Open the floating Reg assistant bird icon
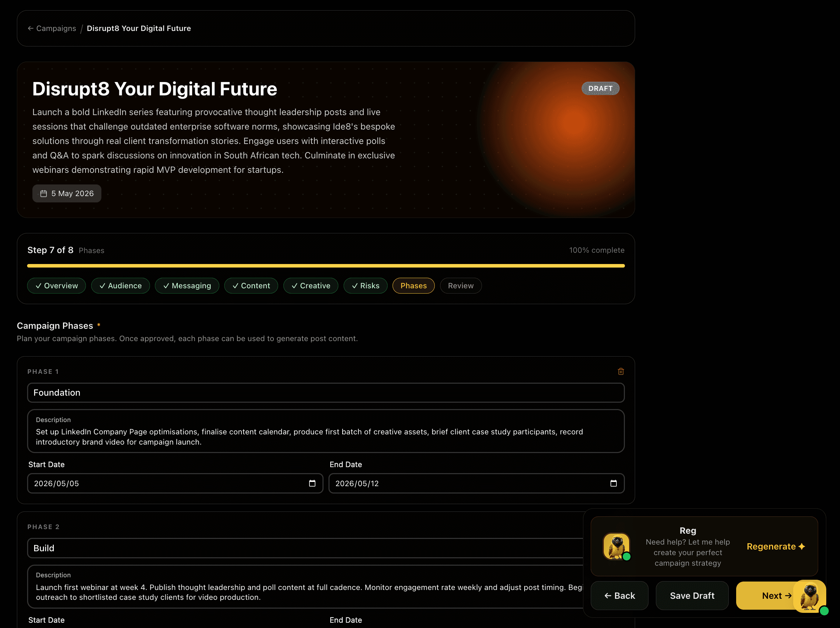The image size is (840, 628). (810, 596)
